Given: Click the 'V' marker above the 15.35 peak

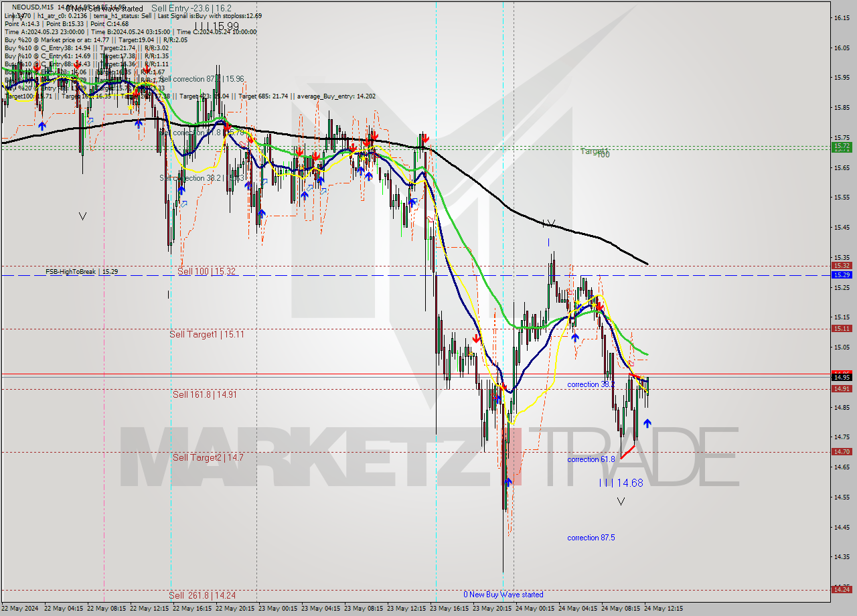Looking at the screenshot, I should [x=550, y=223].
